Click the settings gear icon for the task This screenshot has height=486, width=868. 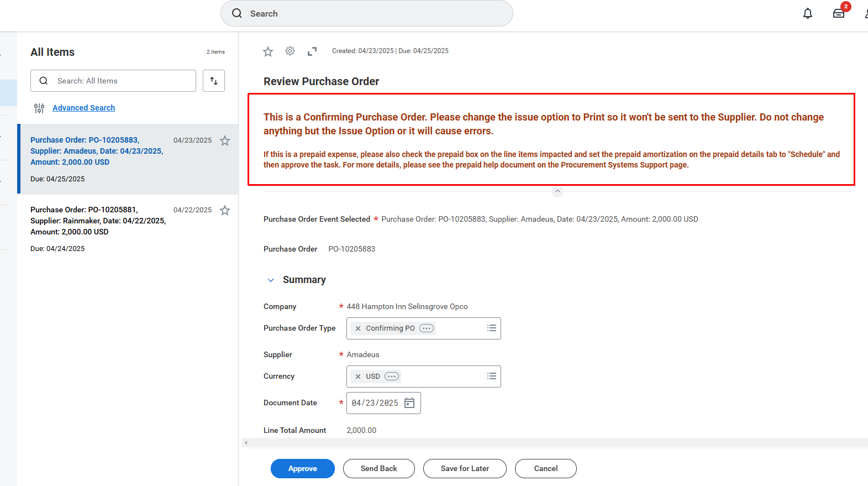[x=290, y=51]
